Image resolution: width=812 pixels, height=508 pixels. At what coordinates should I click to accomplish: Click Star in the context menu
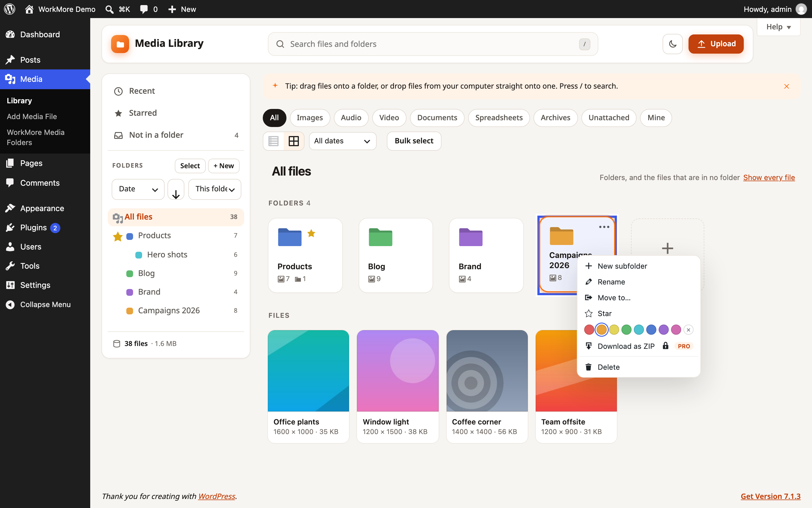(638, 314)
